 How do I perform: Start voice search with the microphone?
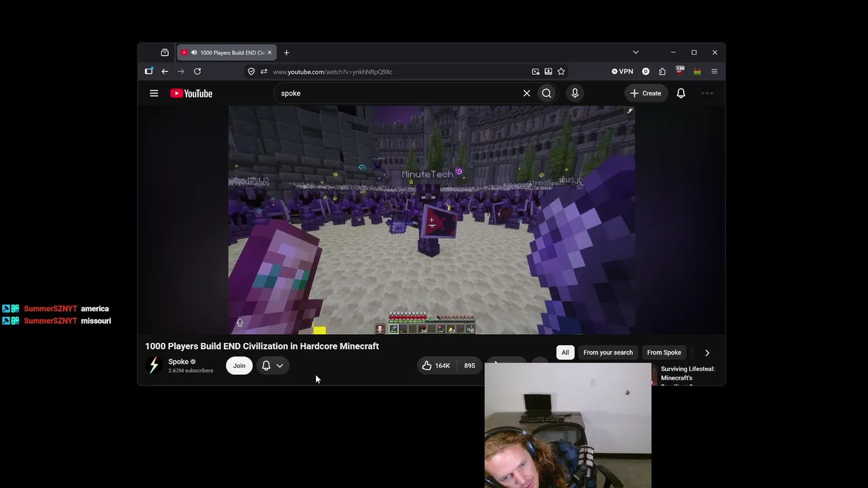pyautogui.click(x=575, y=94)
